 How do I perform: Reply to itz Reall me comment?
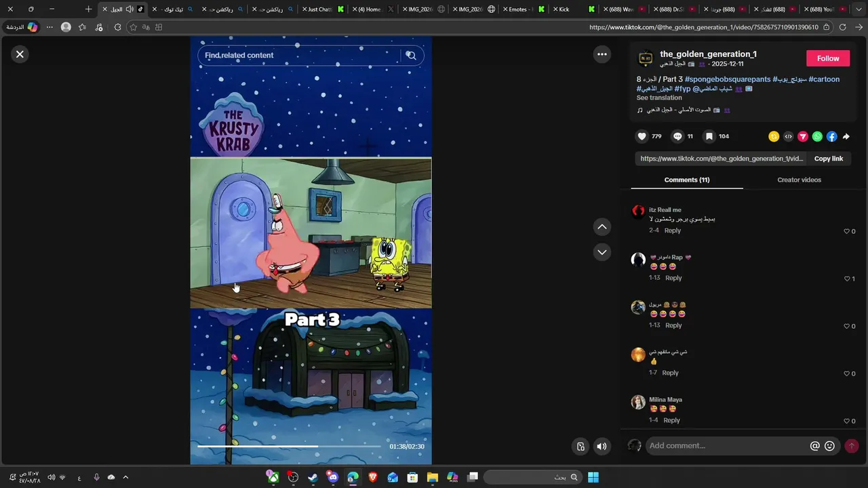tap(673, 230)
